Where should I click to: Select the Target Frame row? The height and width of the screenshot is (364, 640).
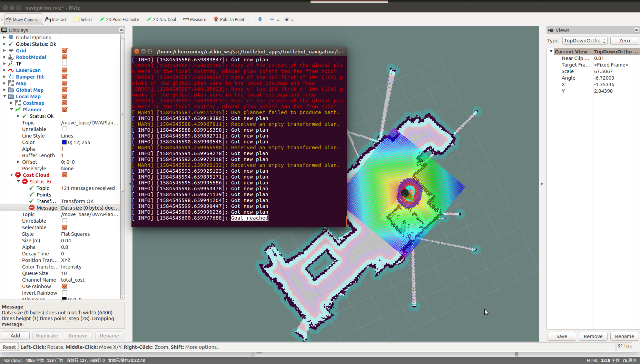tap(593, 64)
